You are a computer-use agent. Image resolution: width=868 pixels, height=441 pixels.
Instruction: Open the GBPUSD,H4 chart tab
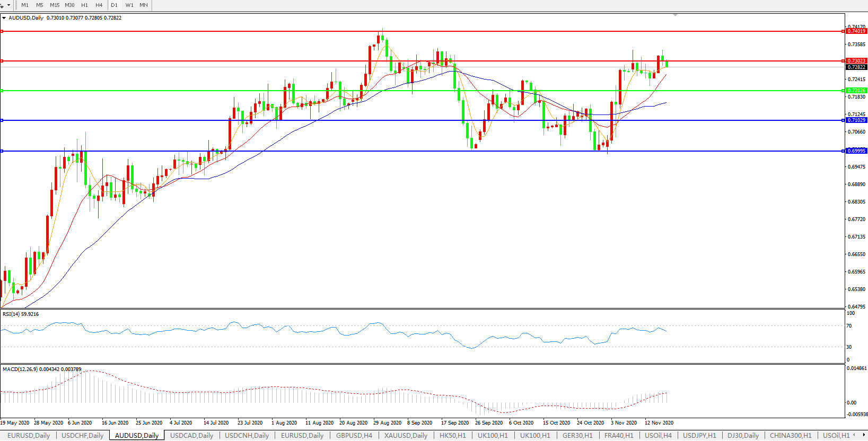pos(354,436)
